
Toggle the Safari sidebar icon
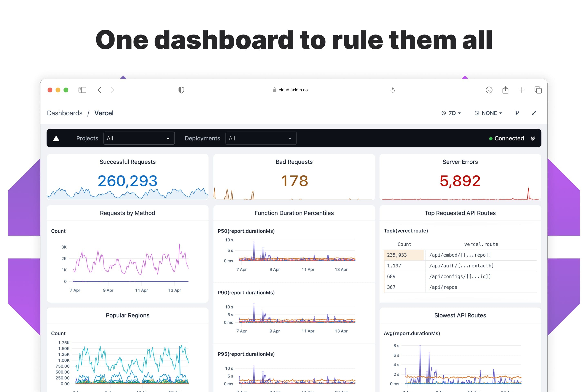click(82, 90)
